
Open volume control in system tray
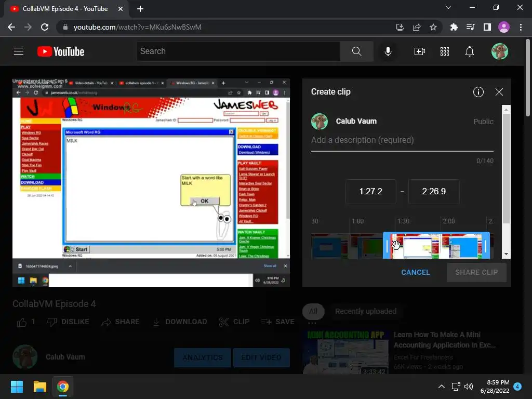click(469, 387)
